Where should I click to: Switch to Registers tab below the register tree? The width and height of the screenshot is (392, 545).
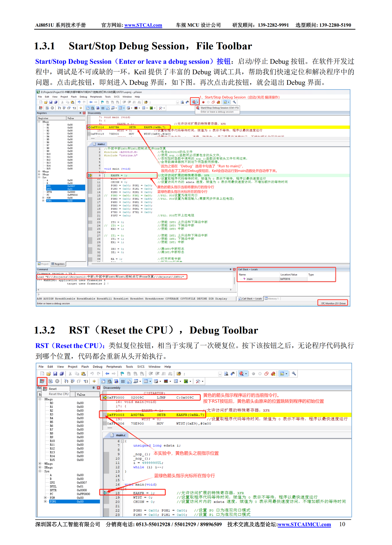(58, 264)
